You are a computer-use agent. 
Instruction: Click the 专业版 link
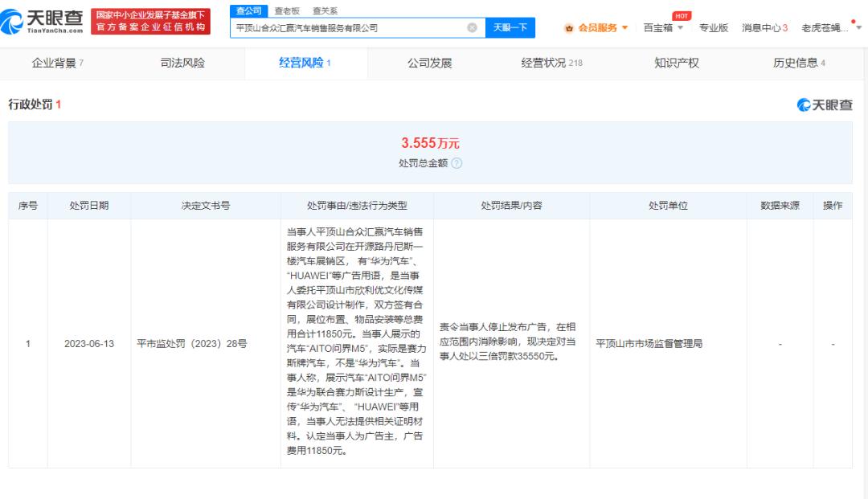coord(713,28)
